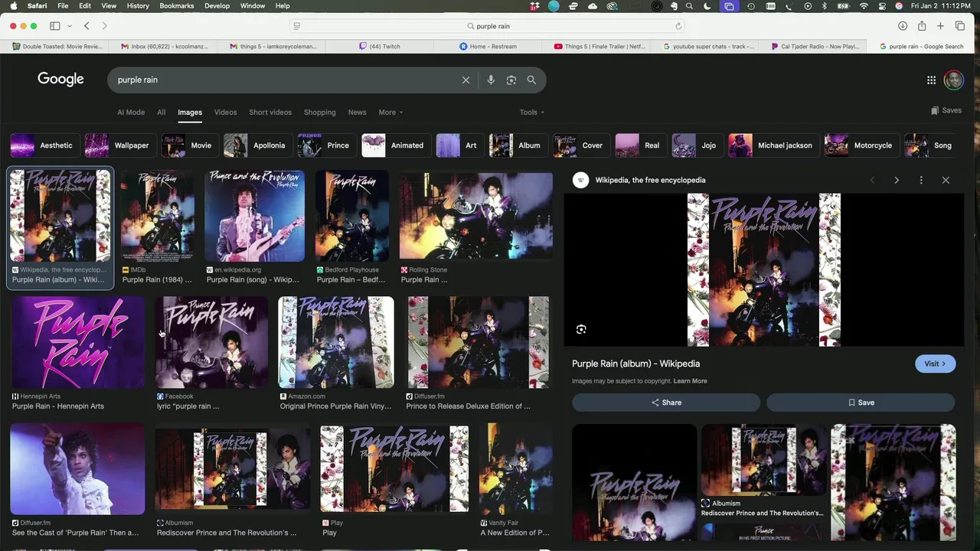
Task: Expand the More search types dropdown
Action: [x=390, y=112]
